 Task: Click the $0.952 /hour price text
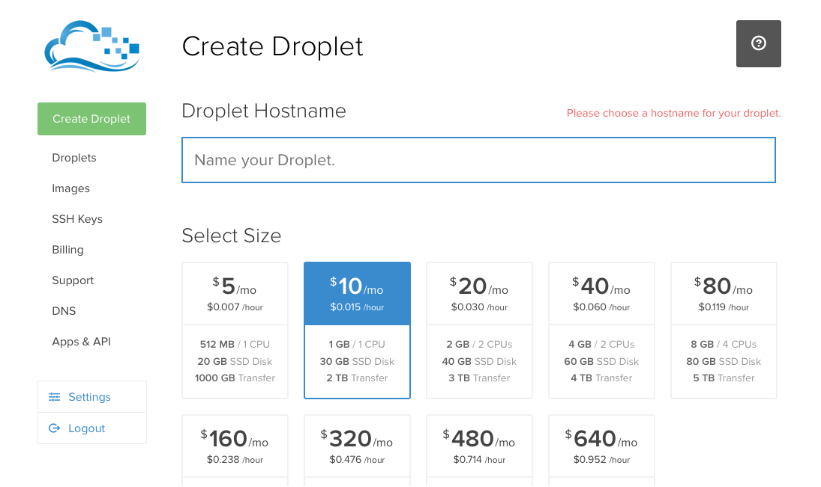pos(602,460)
